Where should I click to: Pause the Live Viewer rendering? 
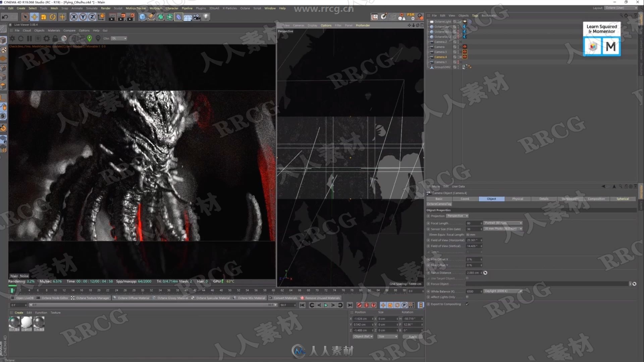coord(30,39)
